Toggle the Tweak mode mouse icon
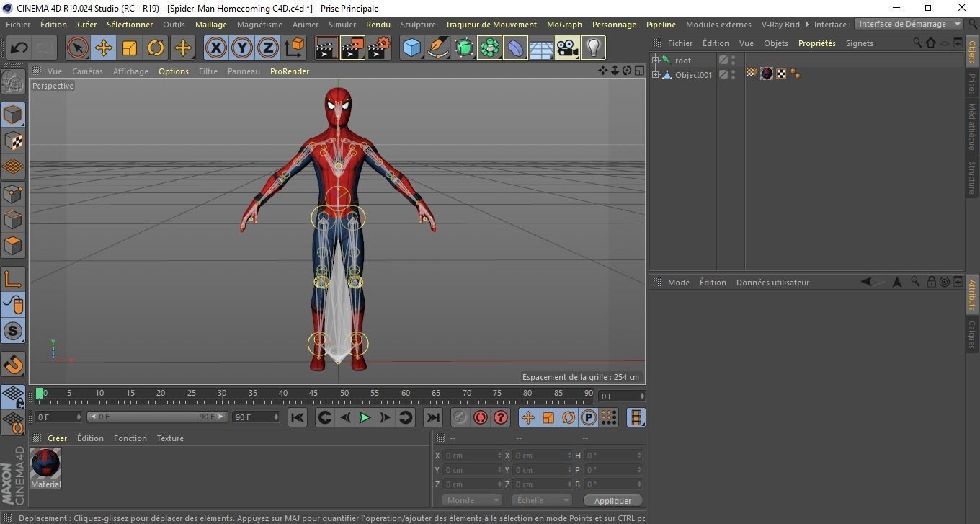The width and height of the screenshot is (980, 524). [x=13, y=304]
